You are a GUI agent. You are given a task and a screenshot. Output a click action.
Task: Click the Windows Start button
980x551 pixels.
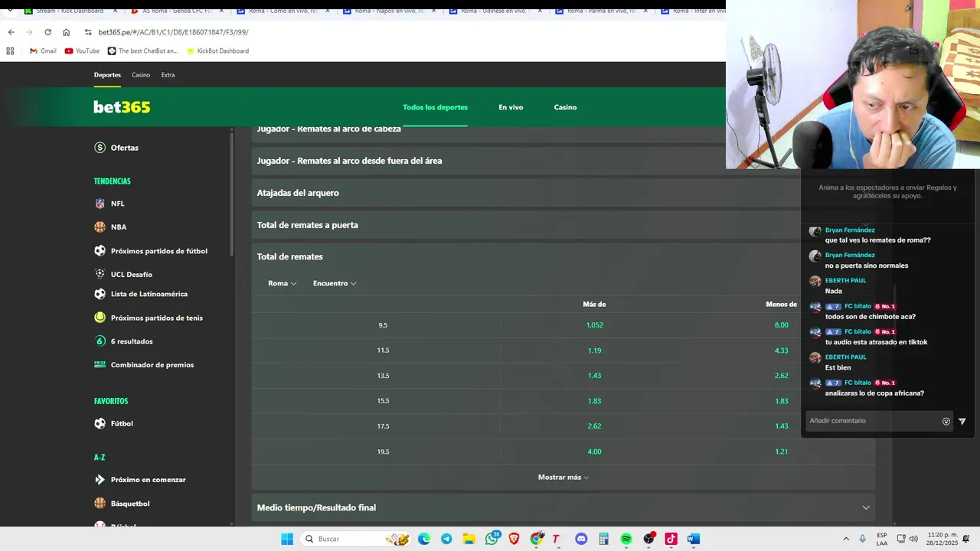(x=287, y=539)
